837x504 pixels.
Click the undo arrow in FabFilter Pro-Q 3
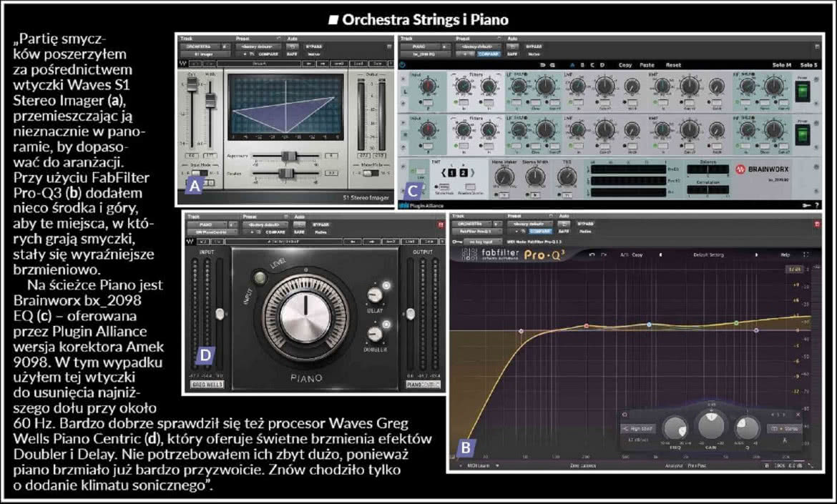click(x=592, y=255)
